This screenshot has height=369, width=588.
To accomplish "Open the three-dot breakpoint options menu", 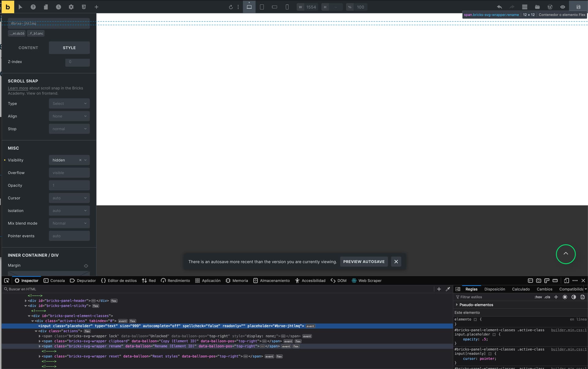I will 238,7.
